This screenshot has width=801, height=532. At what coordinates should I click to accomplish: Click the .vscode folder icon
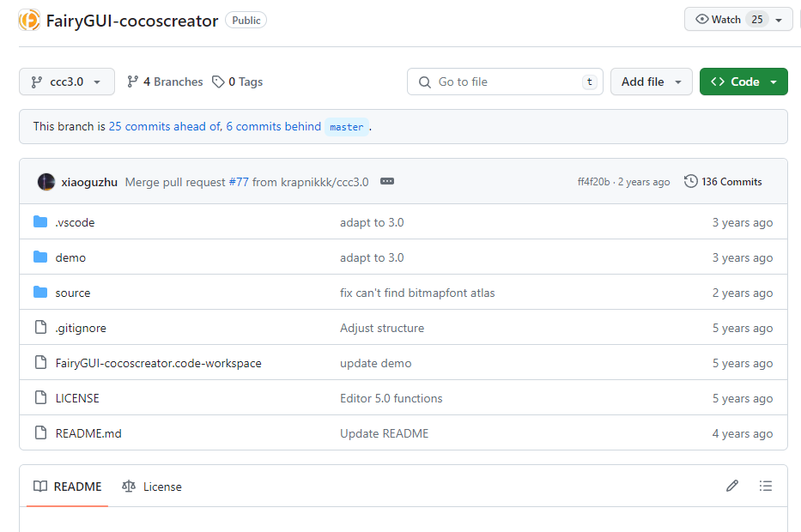tap(40, 221)
